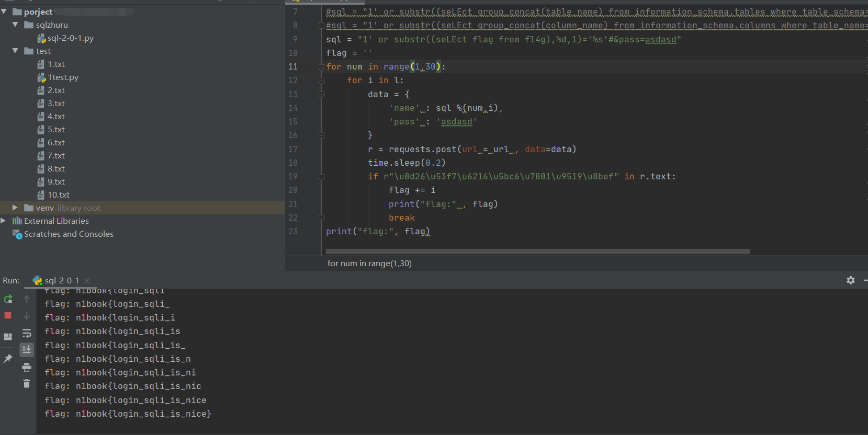Open run panel settings gear
Screen dimensions: 868x435
point(851,280)
